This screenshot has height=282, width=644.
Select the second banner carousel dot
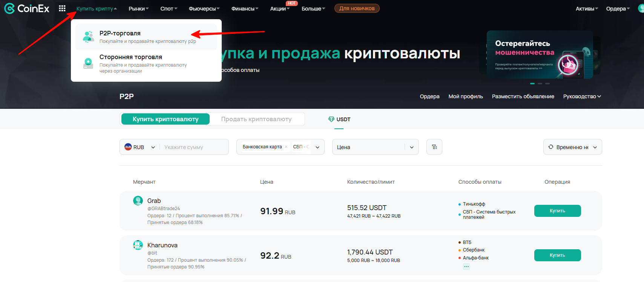click(540, 83)
